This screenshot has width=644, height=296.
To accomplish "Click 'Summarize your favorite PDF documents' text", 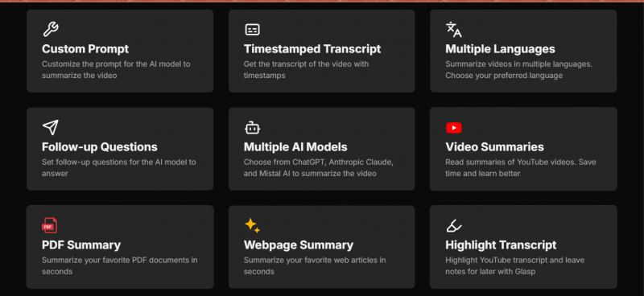I will pos(119,265).
